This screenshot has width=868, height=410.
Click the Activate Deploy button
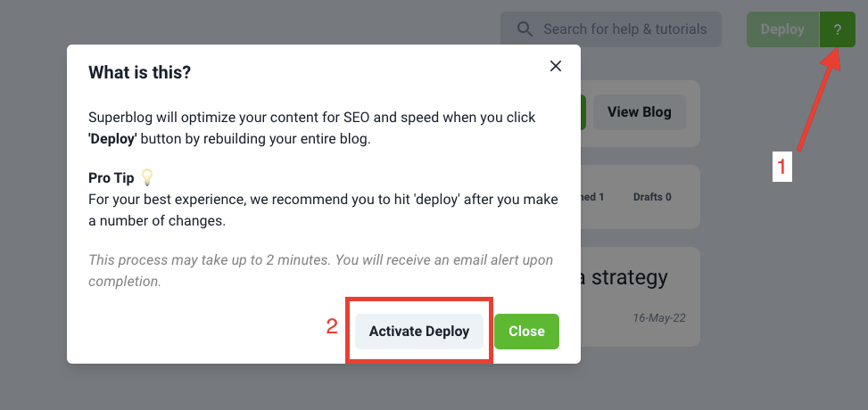pyautogui.click(x=419, y=332)
